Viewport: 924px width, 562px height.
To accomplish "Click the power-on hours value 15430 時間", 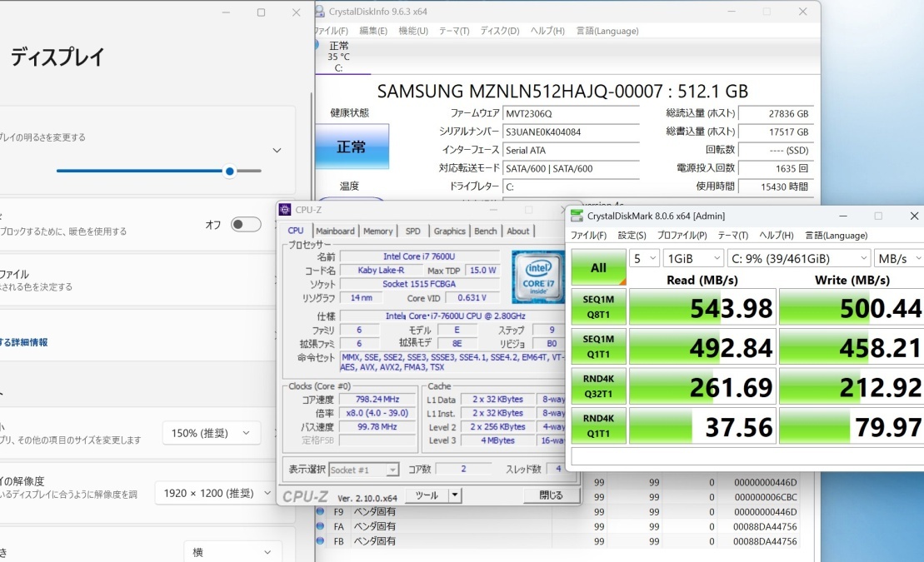I will (x=776, y=187).
